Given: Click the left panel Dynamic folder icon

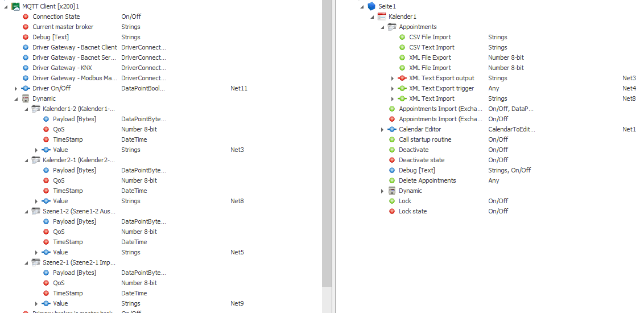Looking at the screenshot, I should [26, 98].
